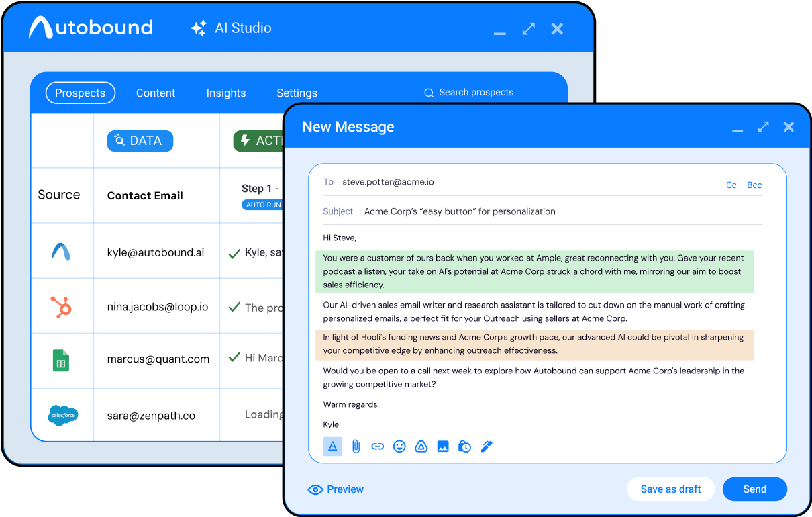Click the Subject line field
Screen dimensions: 812x517
pos(542,211)
